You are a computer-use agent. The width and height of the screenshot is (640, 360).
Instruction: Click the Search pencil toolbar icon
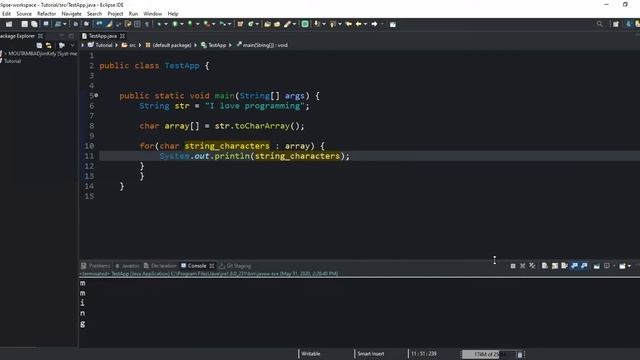click(287, 24)
